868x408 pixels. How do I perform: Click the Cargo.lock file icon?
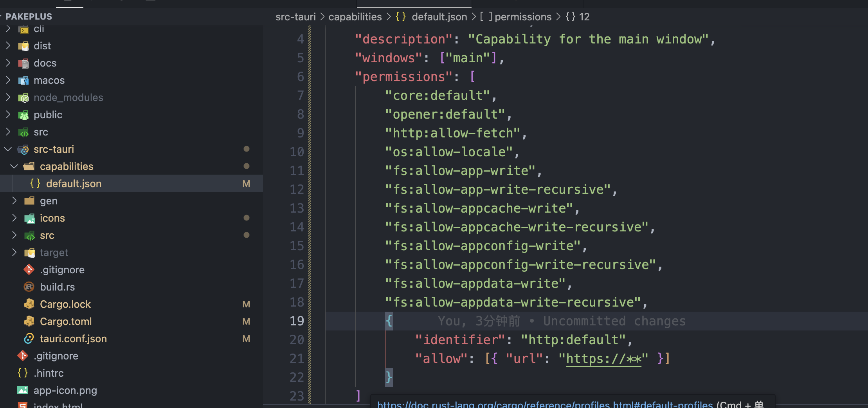click(29, 304)
